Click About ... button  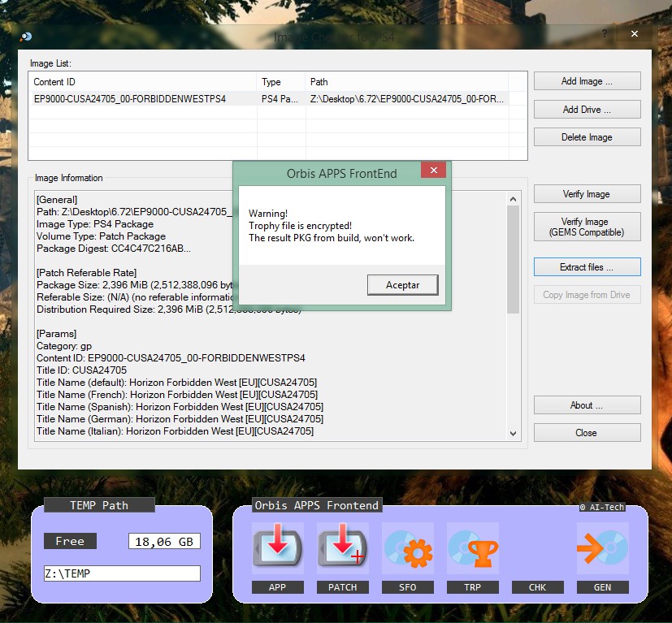coord(587,405)
